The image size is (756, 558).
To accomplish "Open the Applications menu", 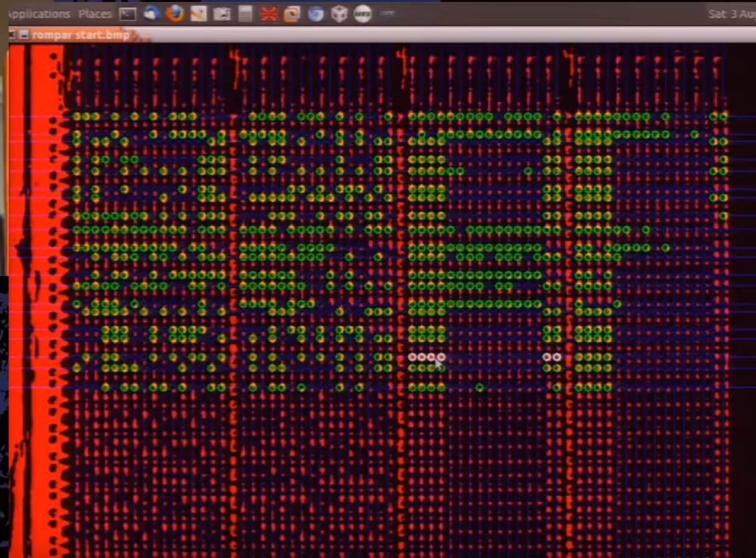I will click(37, 13).
